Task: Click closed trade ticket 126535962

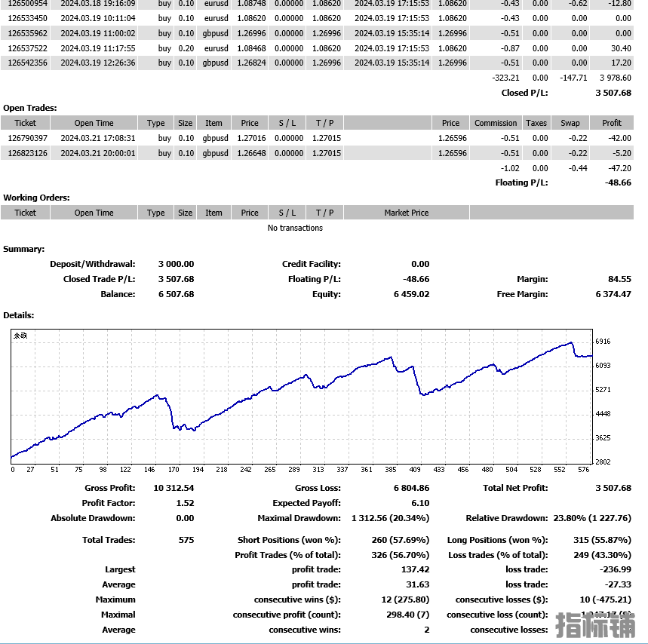Action: coord(28,33)
